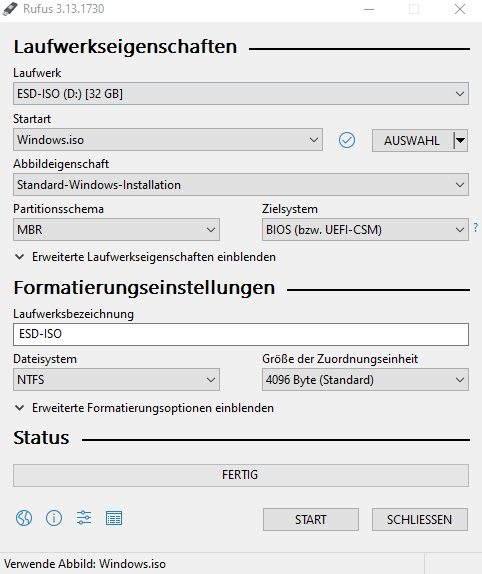Click the Rufus 3.13.1730 title text
The image size is (482, 574).
[64, 9]
